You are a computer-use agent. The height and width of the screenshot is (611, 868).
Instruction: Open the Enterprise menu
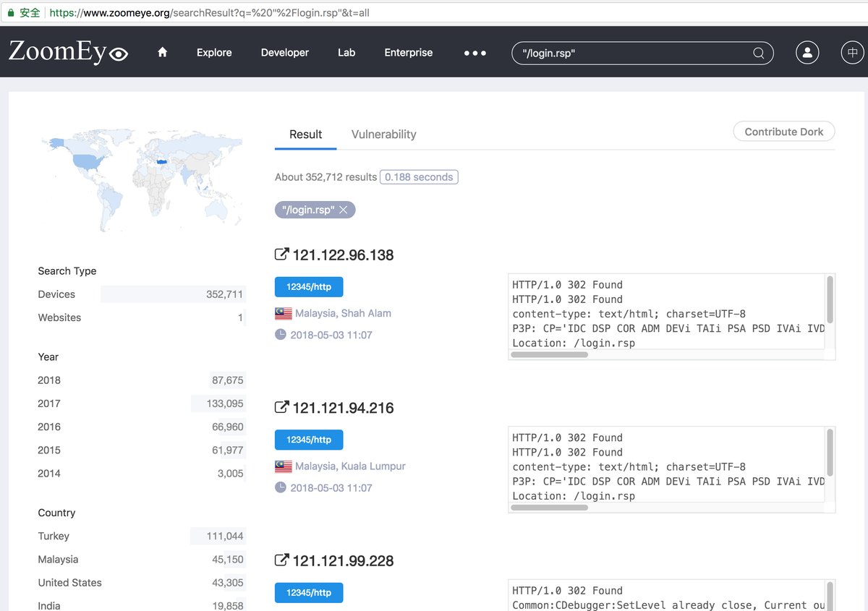409,53
